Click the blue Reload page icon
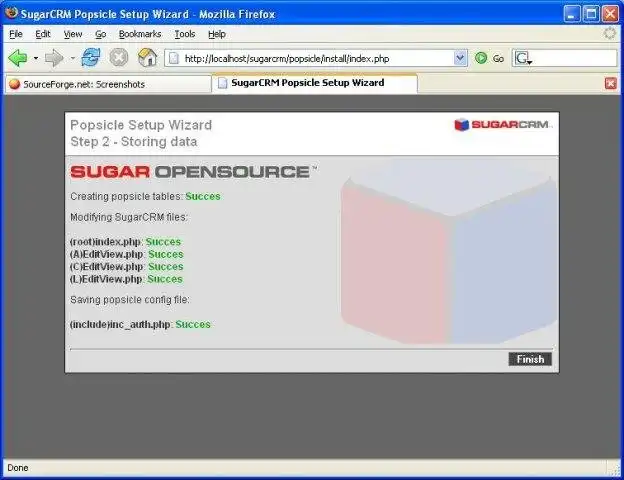 coord(91,58)
